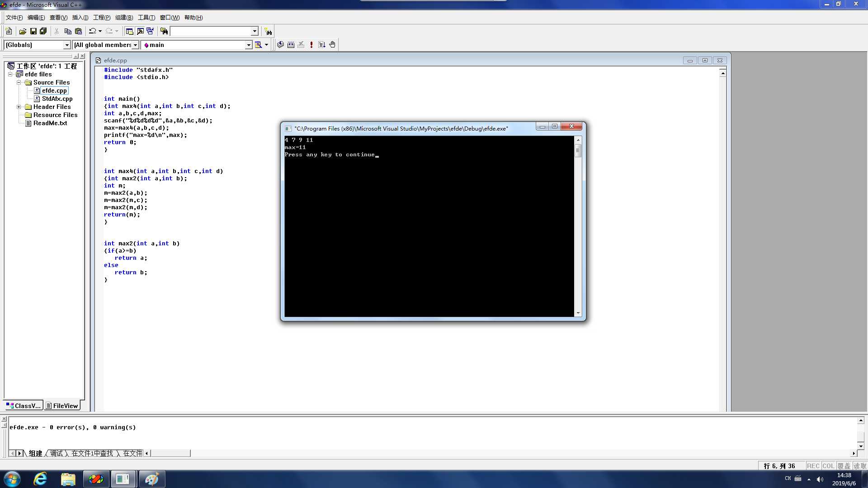Toggle the Output window icon
This screenshot has height=488, width=868.
pos(140,31)
